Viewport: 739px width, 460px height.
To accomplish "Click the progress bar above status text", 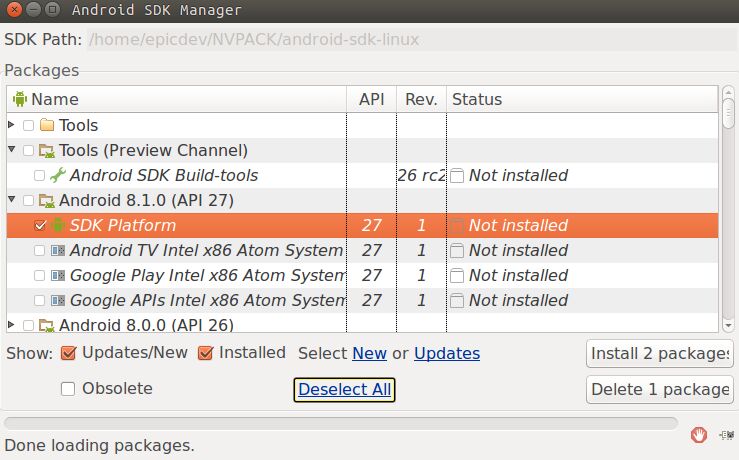I will point(341,423).
